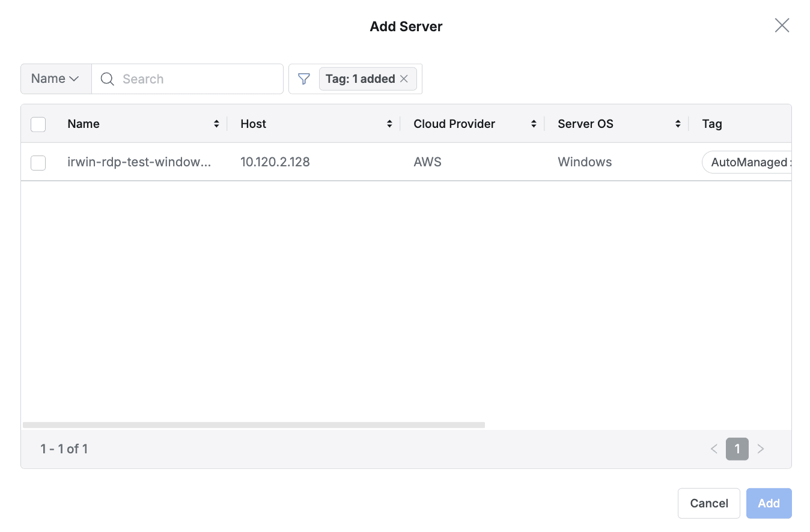The height and width of the screenshot is (532, 810).
Task: Remove the Tag: 1 added filter chip
Action: [x=405, y=79]
